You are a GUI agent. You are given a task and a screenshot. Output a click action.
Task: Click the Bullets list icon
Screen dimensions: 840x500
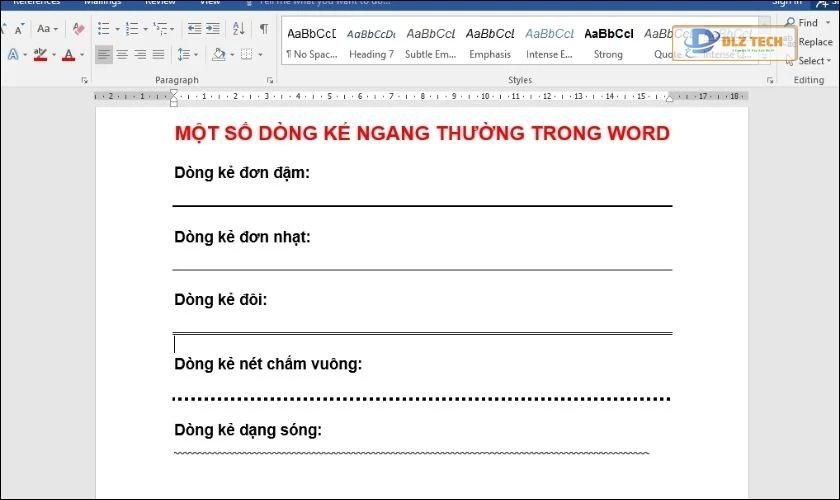[103, 29]
